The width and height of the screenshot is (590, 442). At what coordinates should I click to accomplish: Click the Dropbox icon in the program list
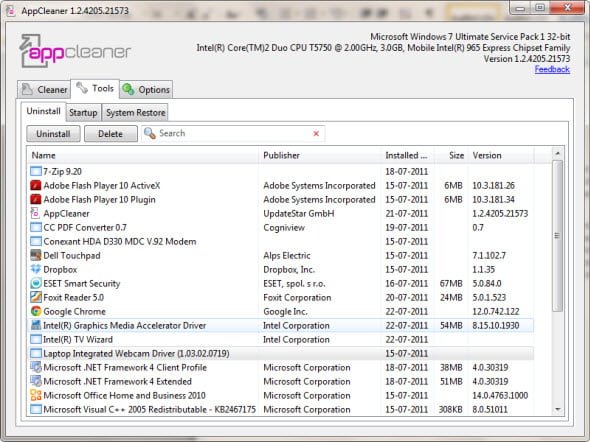click(x=36, y=269)
